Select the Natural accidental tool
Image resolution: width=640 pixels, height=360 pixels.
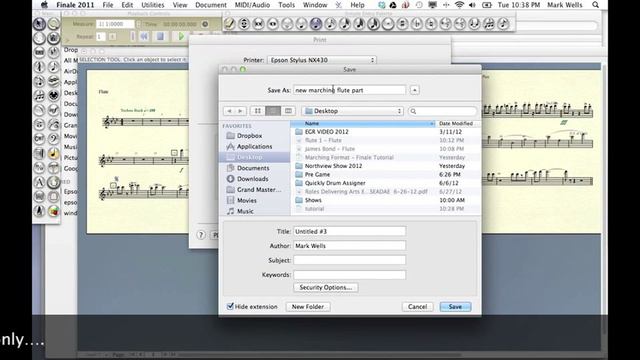tap(431, 24)
